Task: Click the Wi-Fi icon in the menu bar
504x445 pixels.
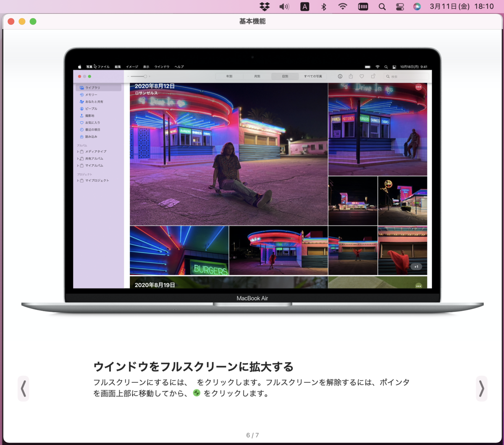Action: coord(344,6)
